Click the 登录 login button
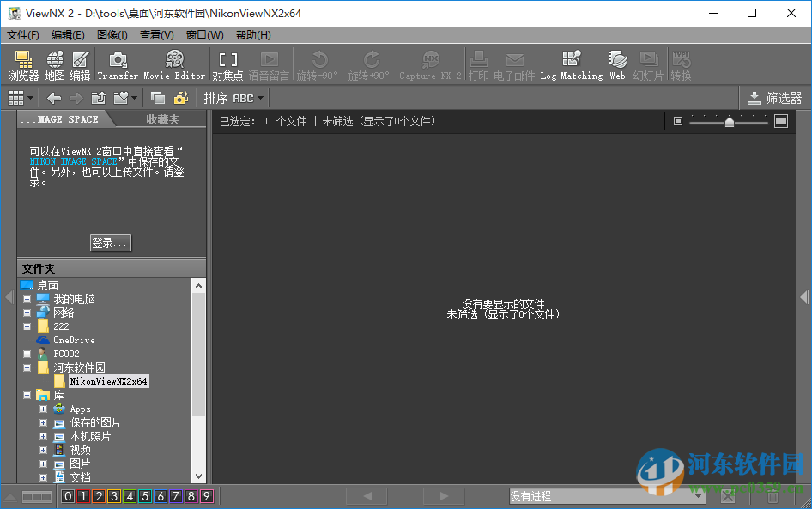The width and height of the screenshot is (812, 509). 110,242
